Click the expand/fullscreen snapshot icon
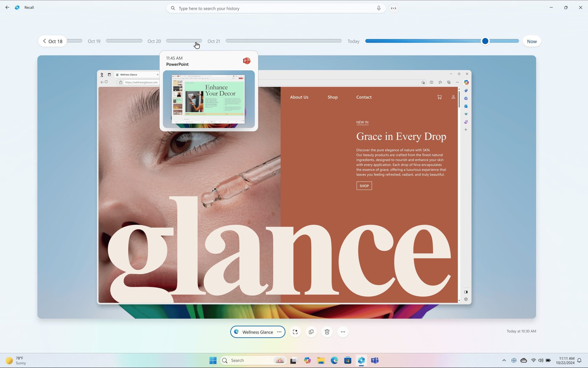 295,331
